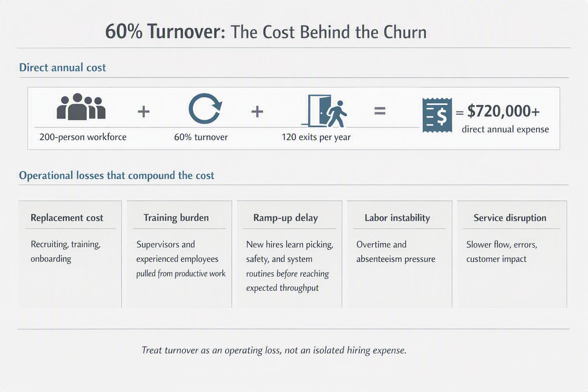Click the circular arrow turnover icon
The image size is (588, 392).
pyautogui.click(x=205, y=108)
